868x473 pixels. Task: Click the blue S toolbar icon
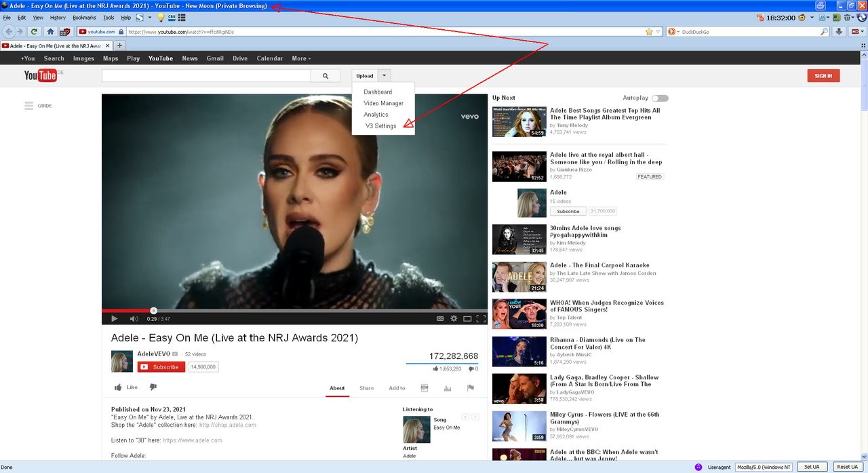pyautogui.click(x=140, y=17)
